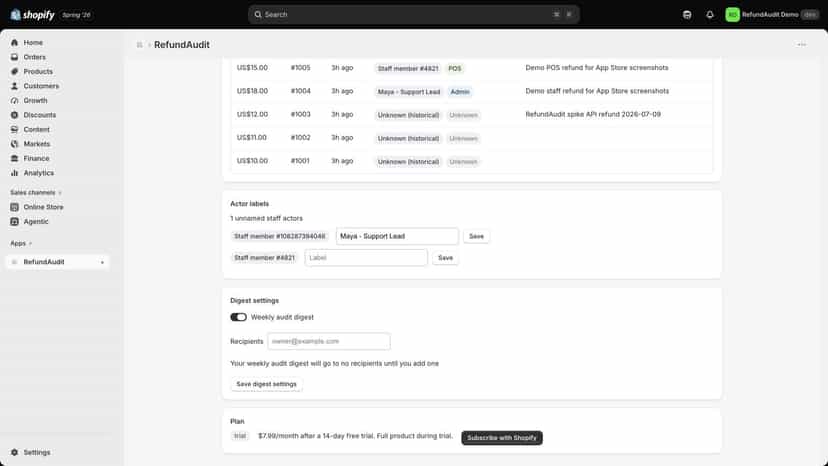
Task: Click the empty Label field for #4821
Action: pyautogui.click(x=366, y=258)
